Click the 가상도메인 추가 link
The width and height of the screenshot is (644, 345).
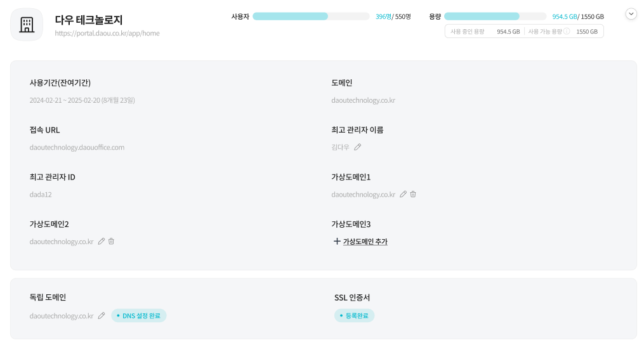[365, 242]
